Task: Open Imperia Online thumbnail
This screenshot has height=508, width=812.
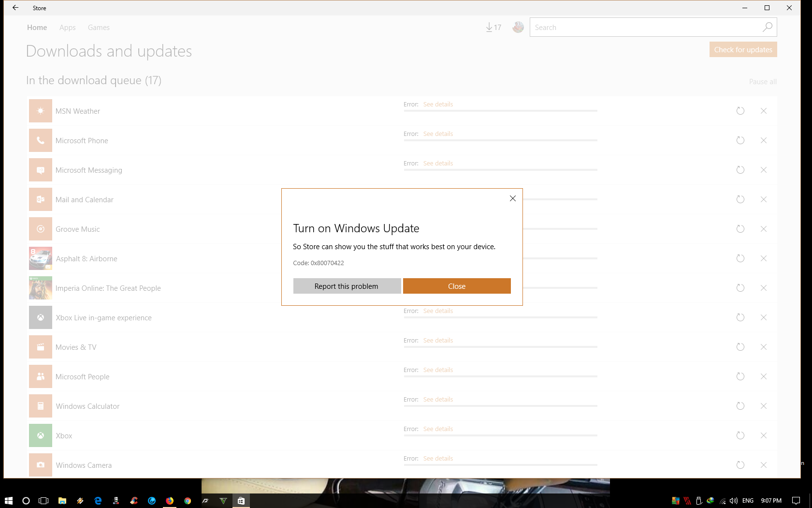Action: [x=41, y=288]
